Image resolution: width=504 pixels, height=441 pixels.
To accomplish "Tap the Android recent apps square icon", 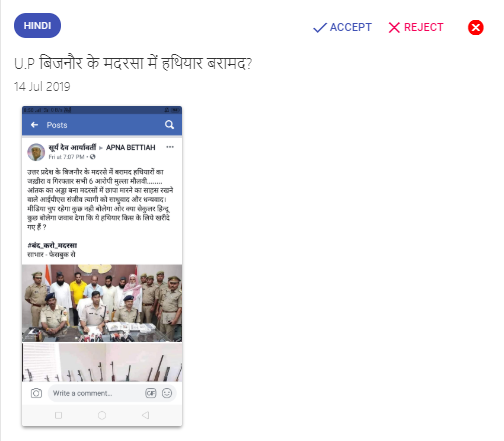I will tap(58, 415).
